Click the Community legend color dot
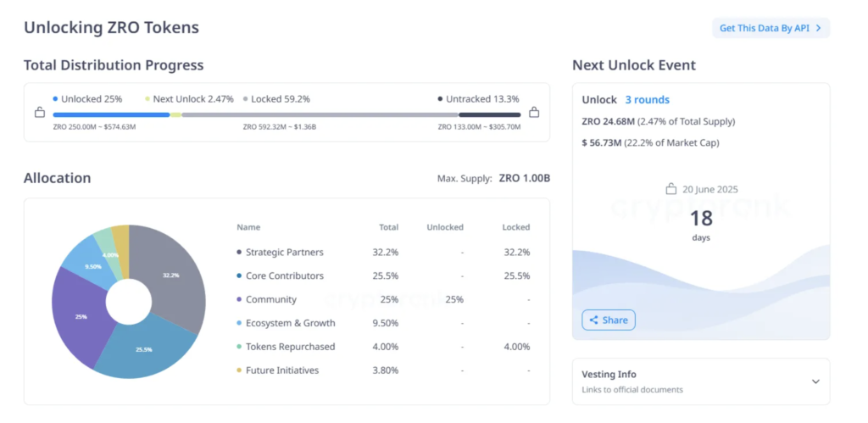Viewport: 868px width, 423px height. point(239,299)
